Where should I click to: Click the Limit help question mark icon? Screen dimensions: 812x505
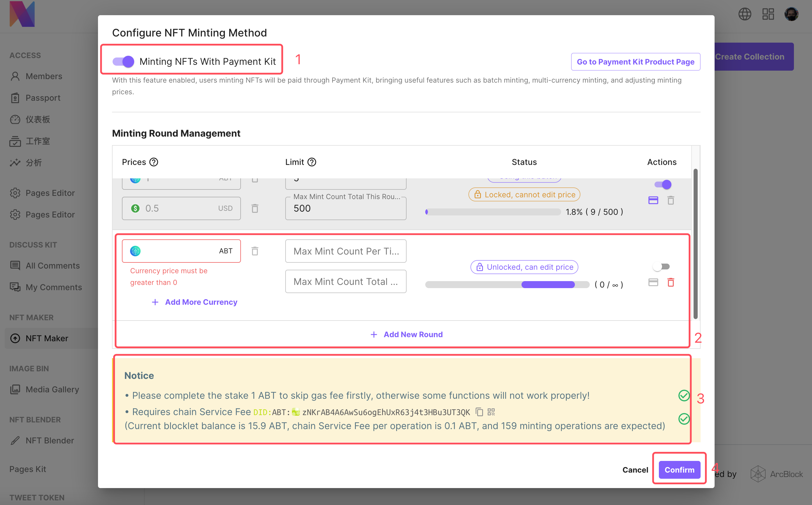coord(312,162)
